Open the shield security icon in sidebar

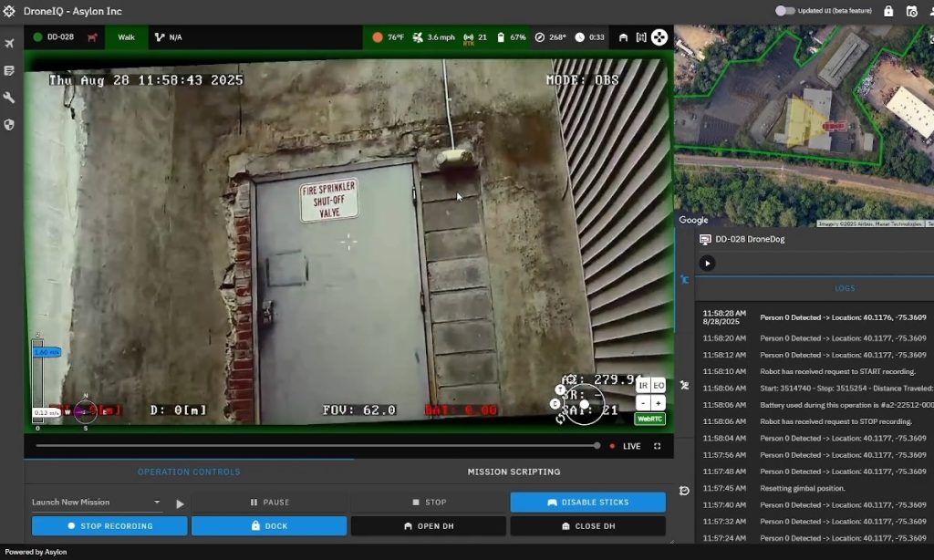tap(9, 125)
